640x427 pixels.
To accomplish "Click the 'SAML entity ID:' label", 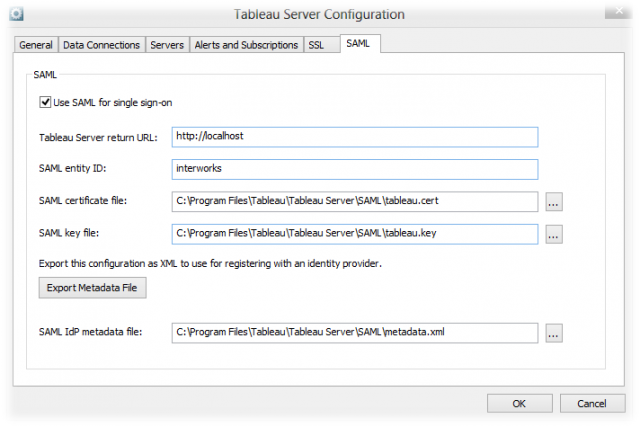I will point(73,169).
